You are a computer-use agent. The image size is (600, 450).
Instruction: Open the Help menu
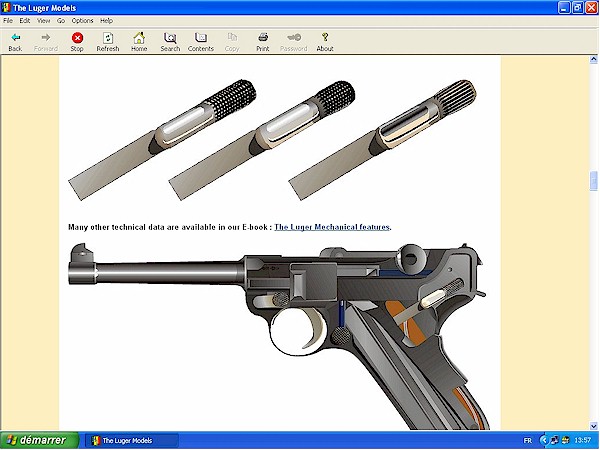(x=106, y=21)
